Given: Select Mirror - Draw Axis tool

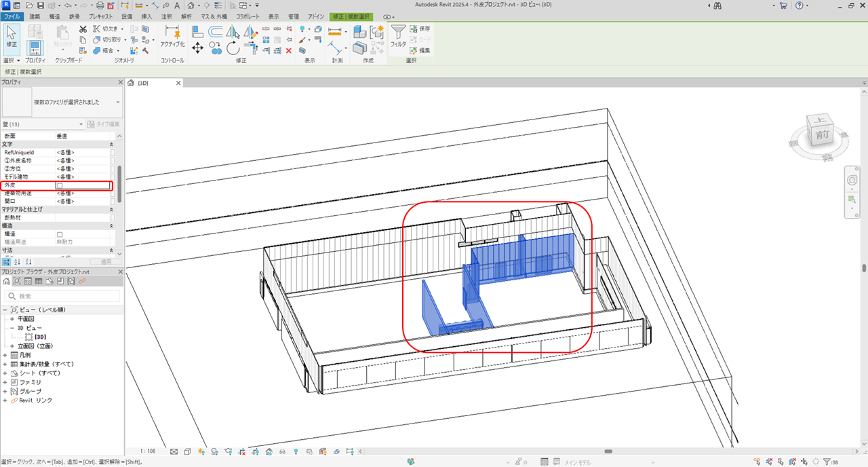Looking at the screenshot, I should click(x=250, y=31).
